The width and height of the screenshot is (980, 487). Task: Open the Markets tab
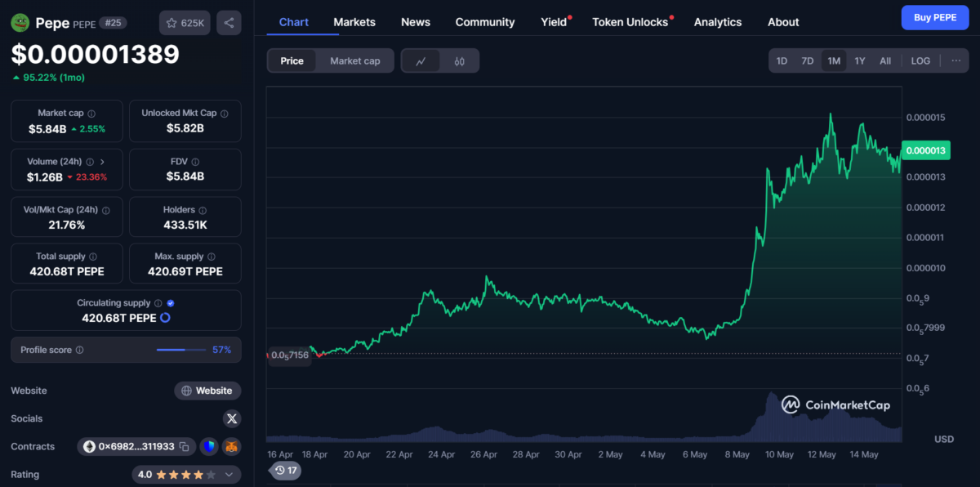[354, 22]
